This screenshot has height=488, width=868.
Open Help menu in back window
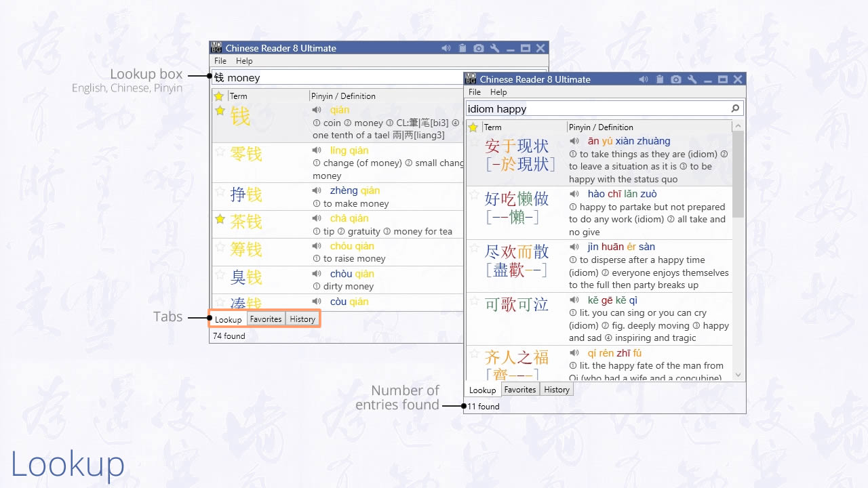[x=244, y=61]
